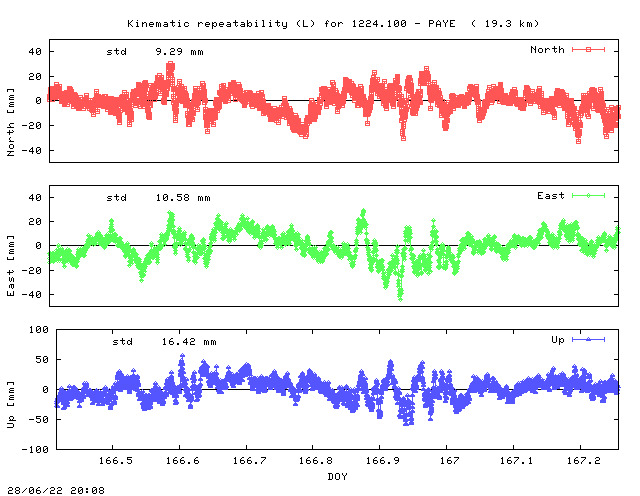Click the 'std' label in East plot
Viewport: 640px width, 496px height.
pos(117,198)
